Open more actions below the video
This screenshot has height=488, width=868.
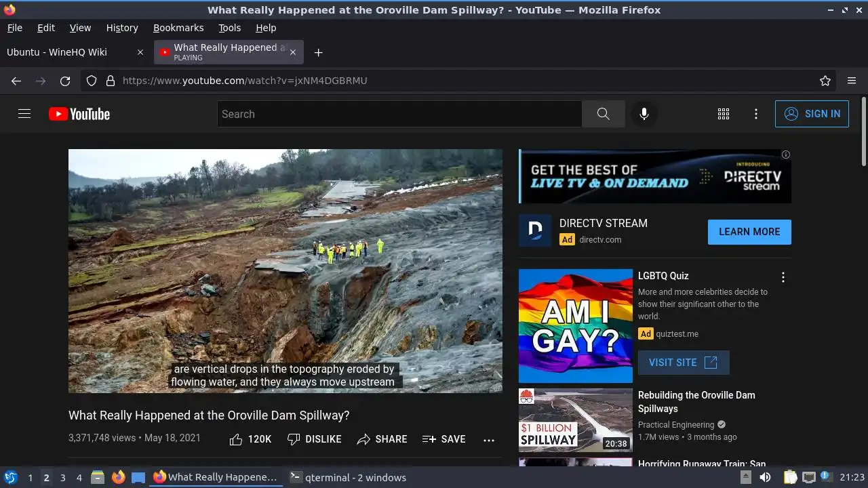[x=489, y=440]
